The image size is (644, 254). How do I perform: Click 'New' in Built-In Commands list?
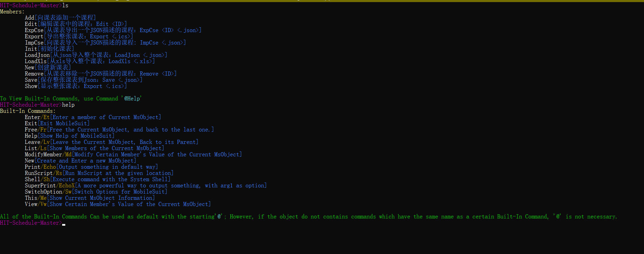click(80, 160)
